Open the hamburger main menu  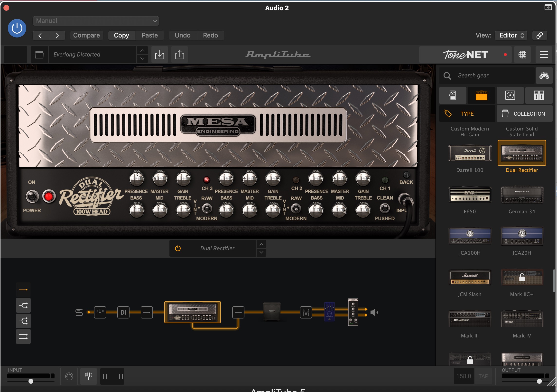point(544,55)
